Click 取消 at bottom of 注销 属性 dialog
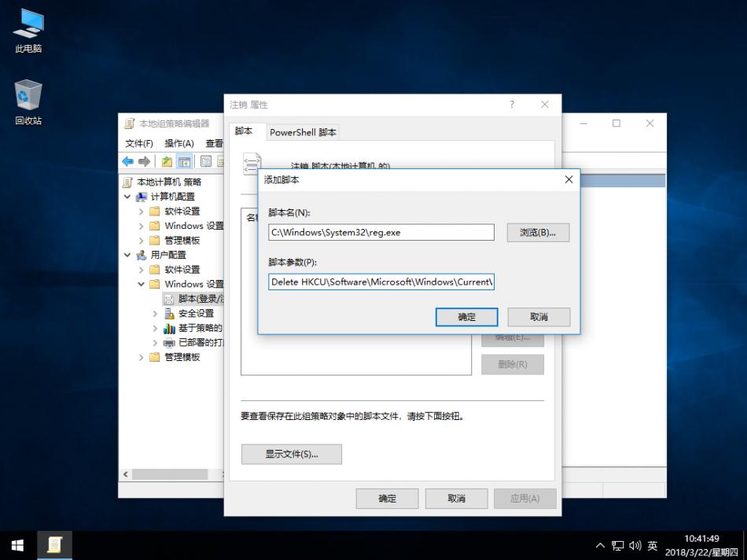The width and height of the screenshot is (747, 560). click(x=456, y=499)
